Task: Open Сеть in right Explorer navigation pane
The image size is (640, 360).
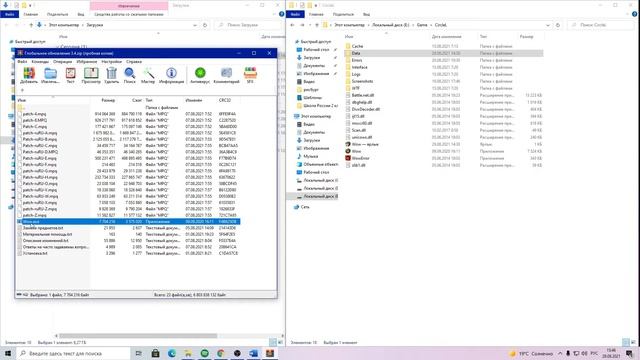Action: tap(304, 207)
